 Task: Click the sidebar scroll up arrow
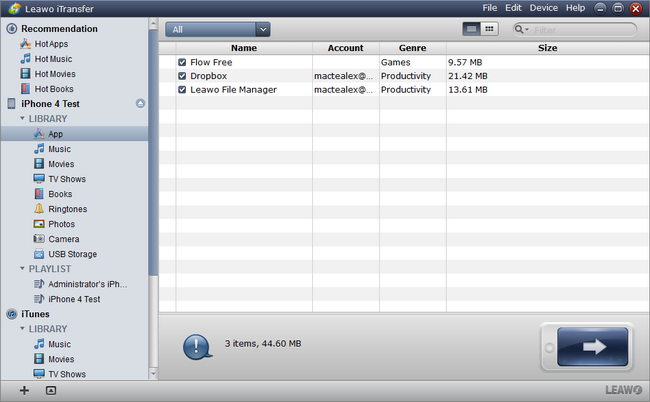(x=153, y=24)
